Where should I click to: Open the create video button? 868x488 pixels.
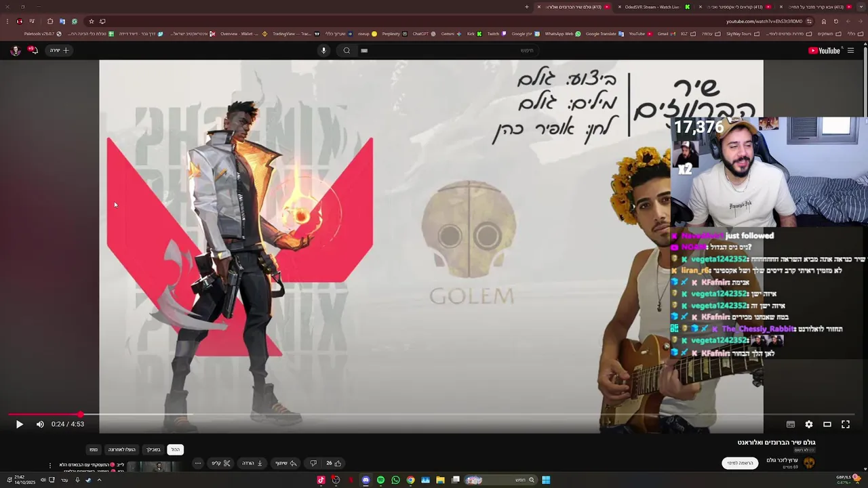59,50
